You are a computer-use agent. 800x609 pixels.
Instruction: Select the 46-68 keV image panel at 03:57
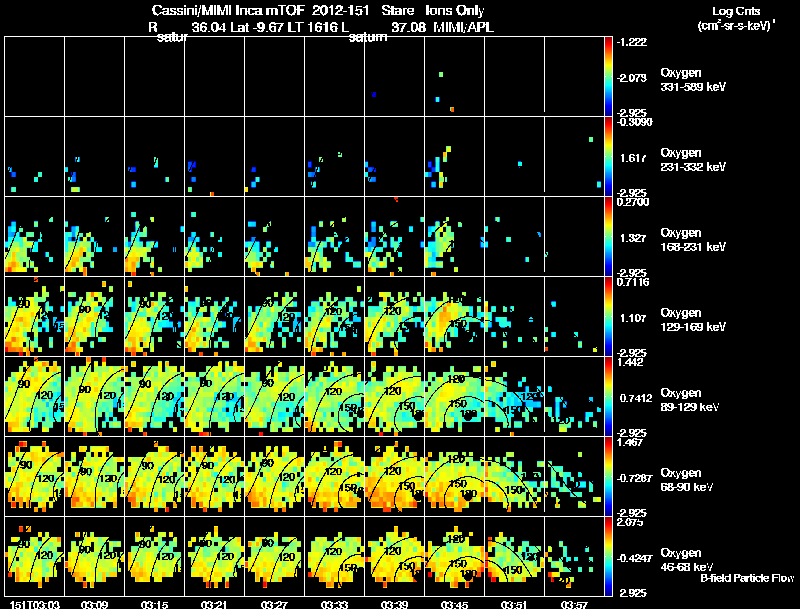[x=574, y=557]
